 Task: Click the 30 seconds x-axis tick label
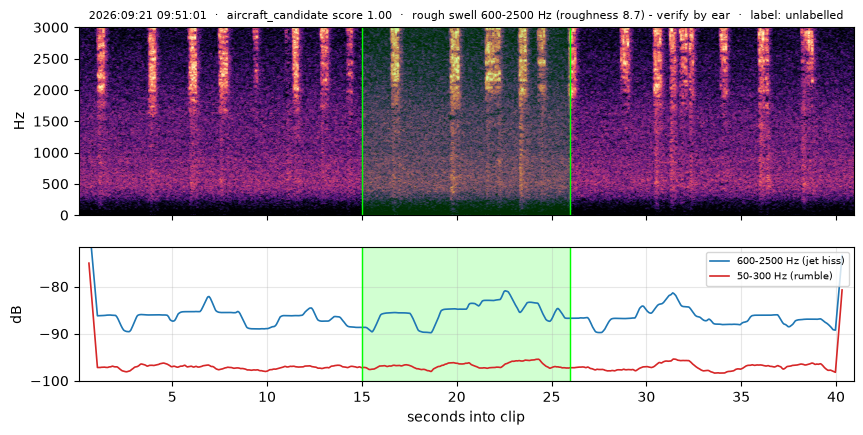[x=647, y=396]
